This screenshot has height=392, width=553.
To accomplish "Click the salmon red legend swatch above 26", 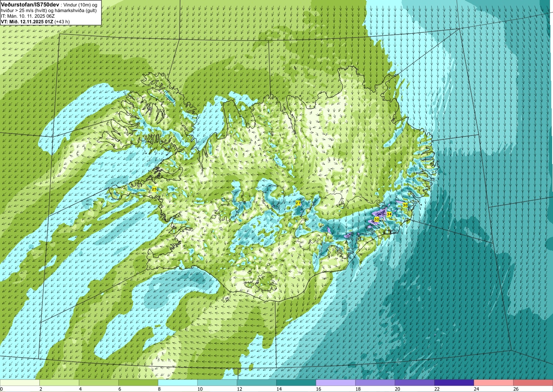I will 533,383.
